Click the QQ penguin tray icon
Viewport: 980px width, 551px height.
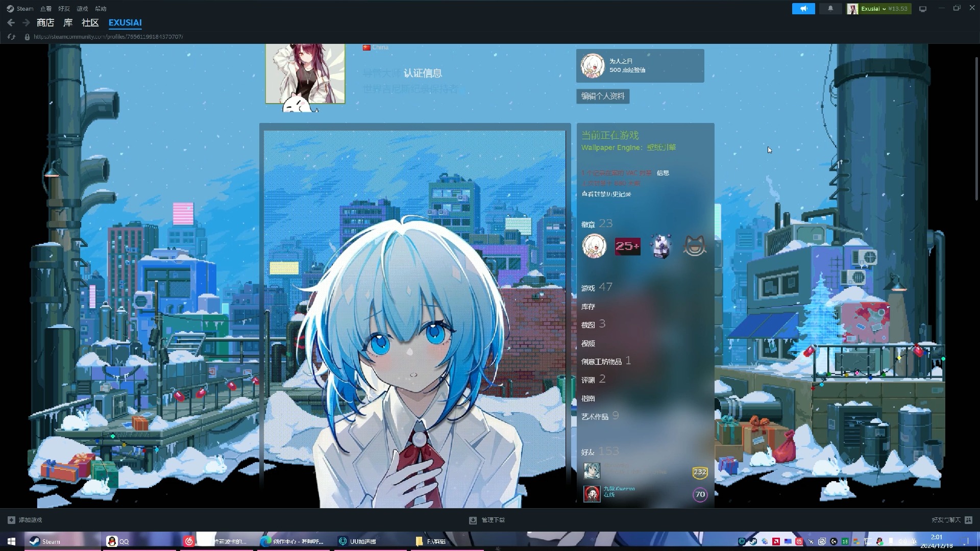point(879,541)
